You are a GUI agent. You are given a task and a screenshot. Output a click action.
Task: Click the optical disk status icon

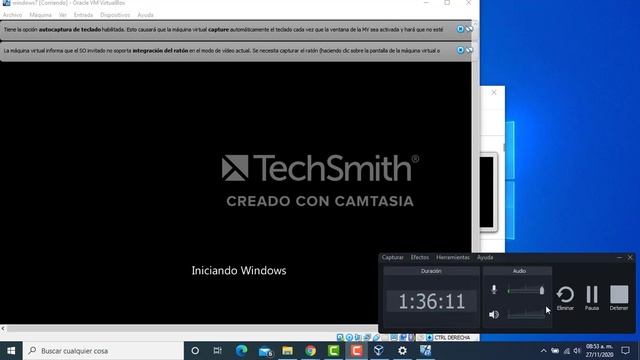tap(349, 338)
